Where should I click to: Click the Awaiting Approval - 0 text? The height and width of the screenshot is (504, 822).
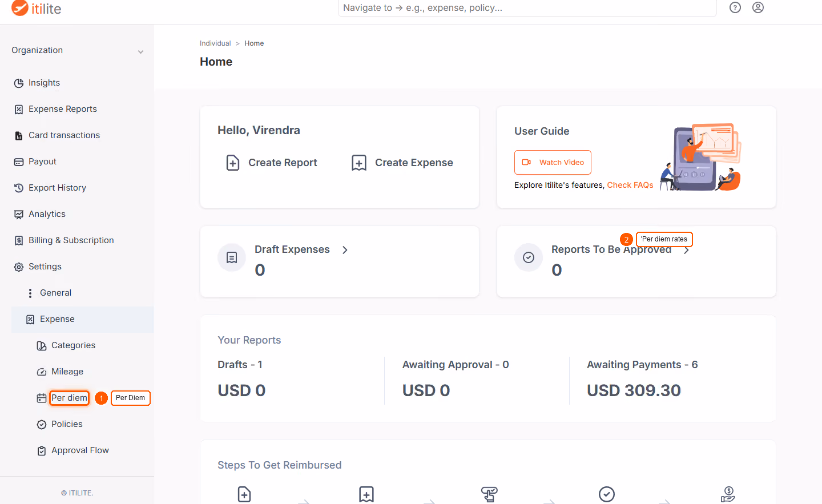[x=456, y=365]
